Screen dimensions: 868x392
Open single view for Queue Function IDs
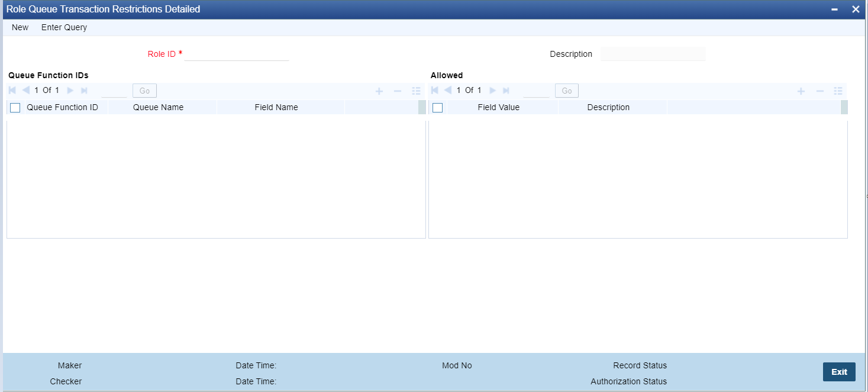pyautogui.click(x=416, y=91)
